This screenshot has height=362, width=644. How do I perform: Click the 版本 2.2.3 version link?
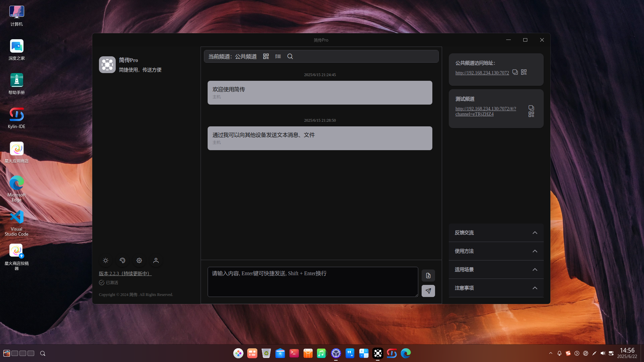125,274
